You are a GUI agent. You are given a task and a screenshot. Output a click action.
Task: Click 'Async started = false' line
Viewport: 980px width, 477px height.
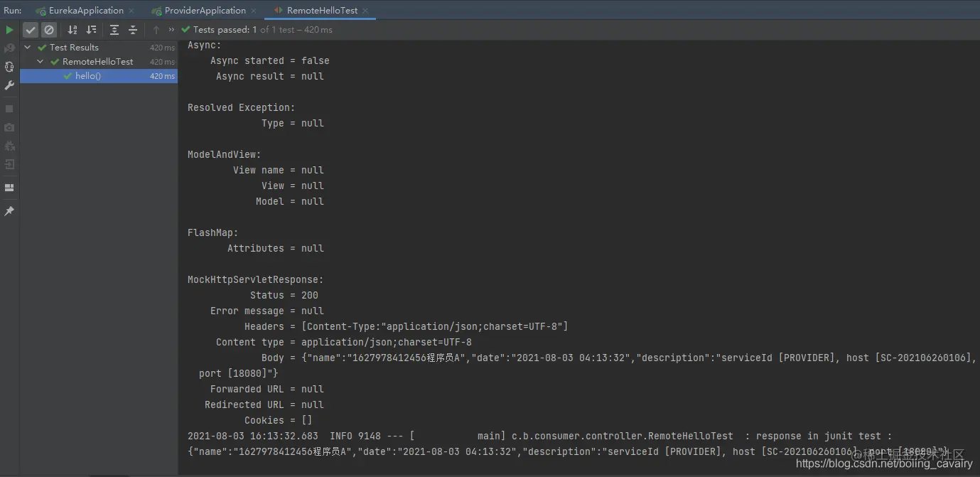pos(270,60)
